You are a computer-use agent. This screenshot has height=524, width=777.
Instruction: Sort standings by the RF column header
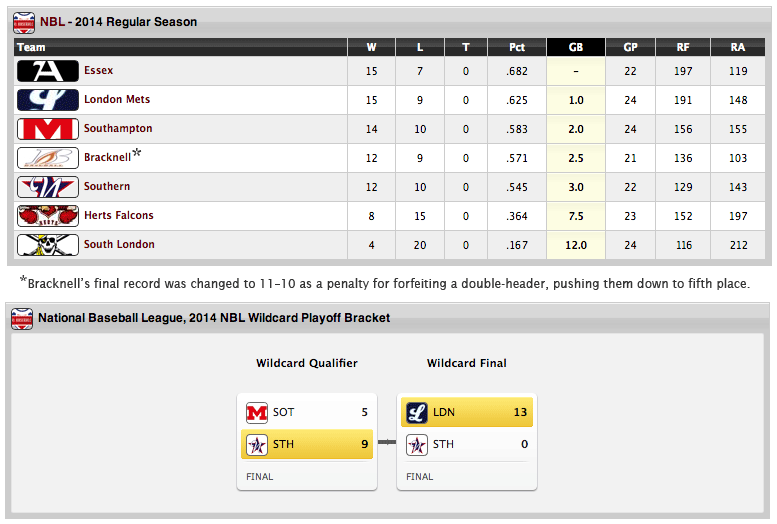click(x=684, y=47)
